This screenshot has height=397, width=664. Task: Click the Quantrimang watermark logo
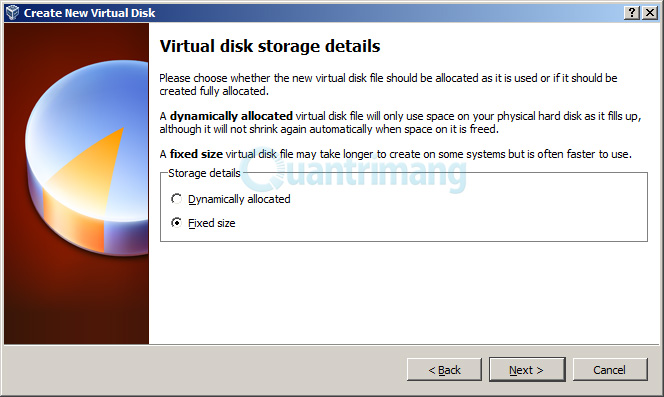tap(354, 174)
